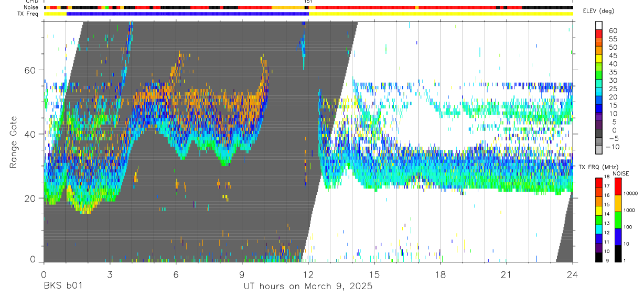Select the yellow TX FRQ colorbar segment
The image size is (644, 297).
[x=599, y=211]
